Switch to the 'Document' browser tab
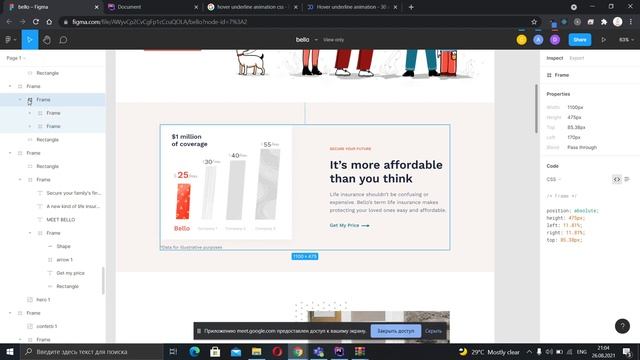This screenshot has width=640, height=360. pos(149,7)
